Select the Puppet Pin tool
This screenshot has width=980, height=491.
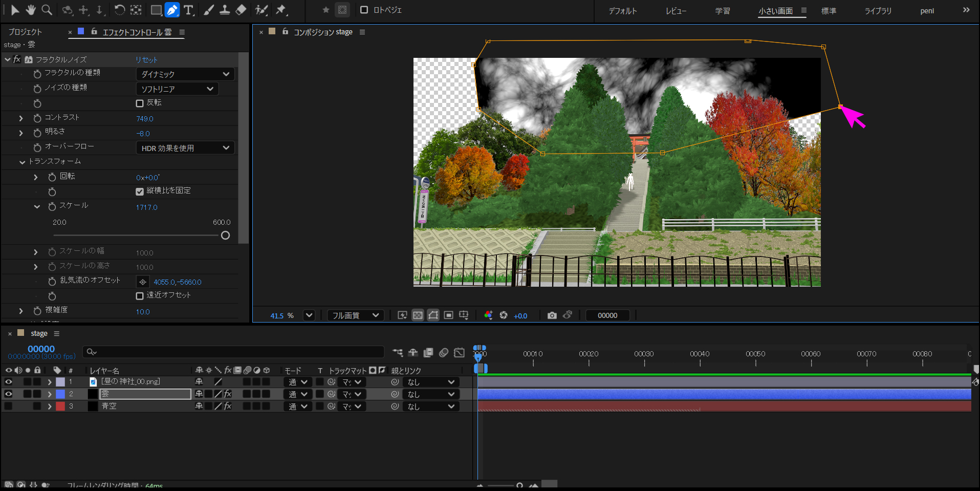(281, 10)
